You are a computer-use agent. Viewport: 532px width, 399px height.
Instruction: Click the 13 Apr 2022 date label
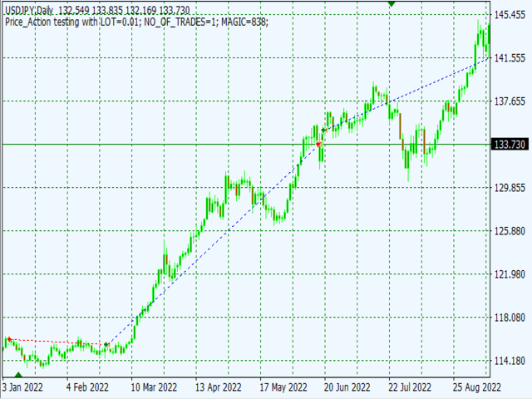(x=218, y=387)
